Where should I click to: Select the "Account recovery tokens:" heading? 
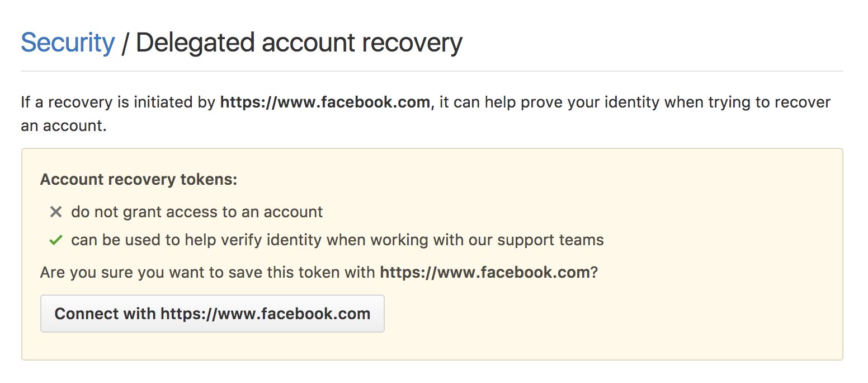139,180
